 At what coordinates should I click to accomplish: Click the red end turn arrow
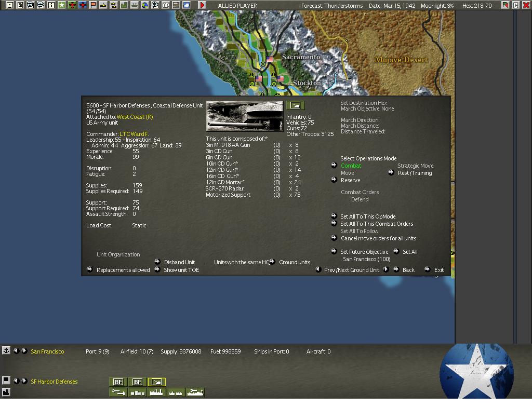pyautogui.click(x=202, y=5)
